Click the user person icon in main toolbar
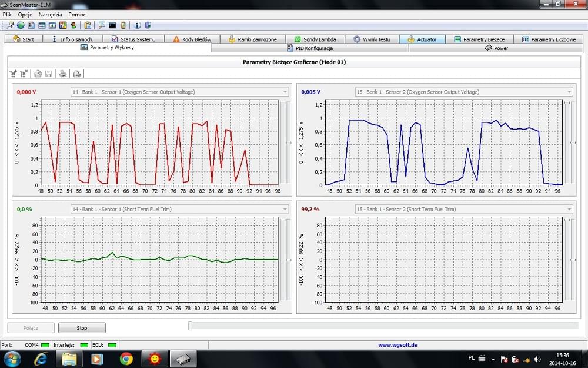 pos(73,25)
